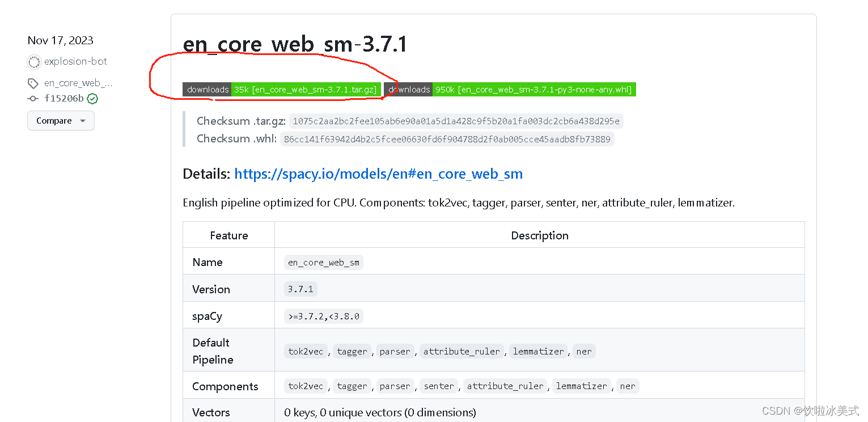
Task: Select the tag icon beside en_core_web_...
Action: (33, 83)
